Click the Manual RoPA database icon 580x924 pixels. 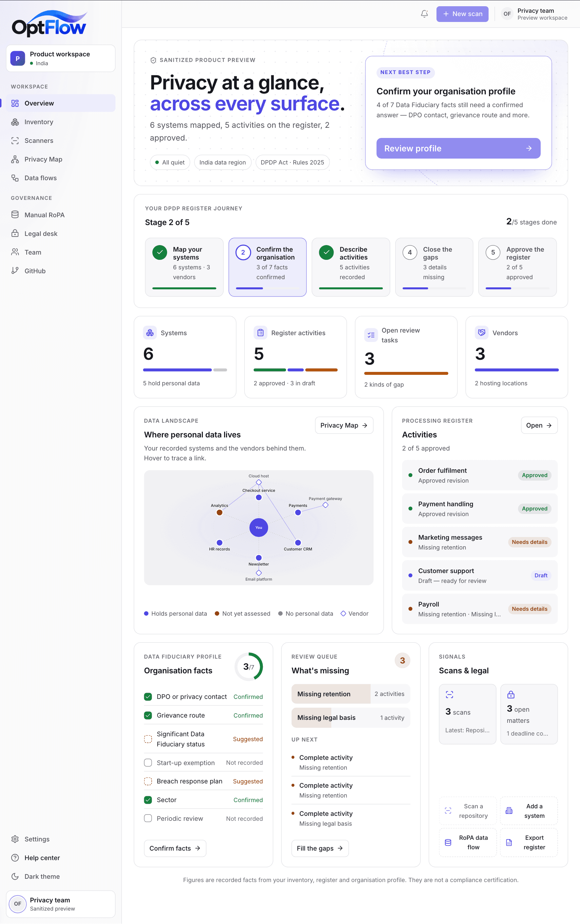point(15,215)
